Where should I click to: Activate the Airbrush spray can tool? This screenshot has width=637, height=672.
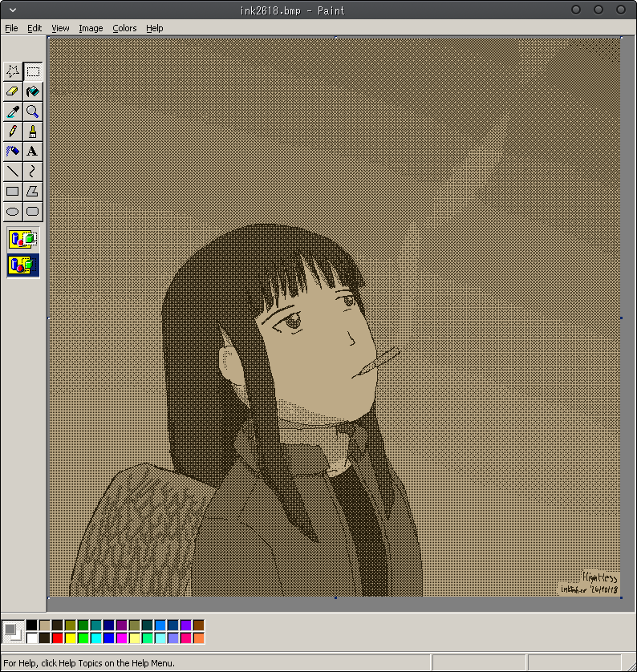click(x=13, y=152)
